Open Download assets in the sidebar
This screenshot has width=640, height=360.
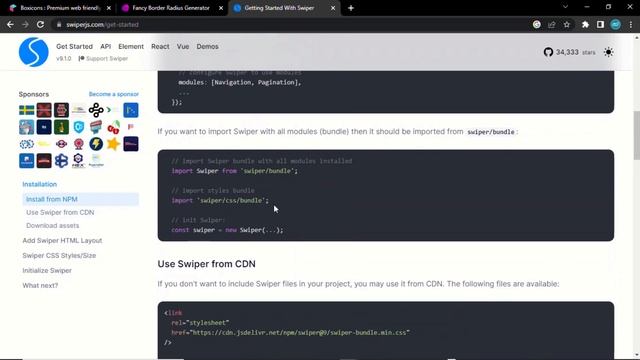point(53,225)
